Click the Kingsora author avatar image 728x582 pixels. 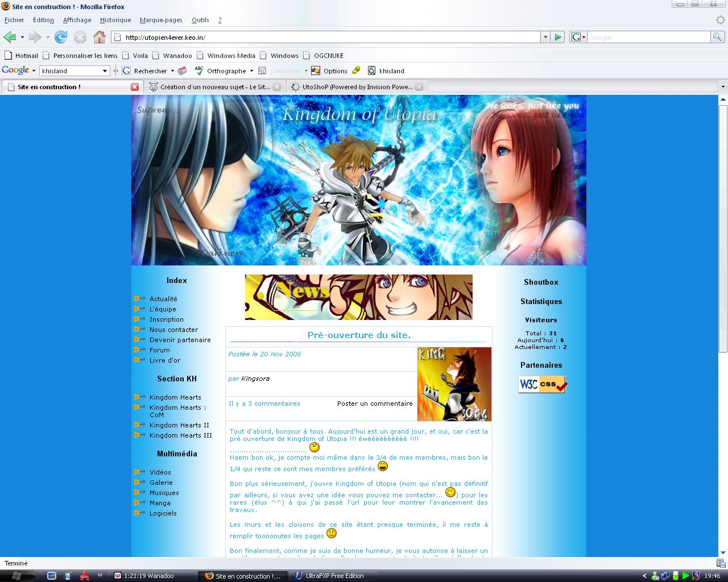coord(454,384)
